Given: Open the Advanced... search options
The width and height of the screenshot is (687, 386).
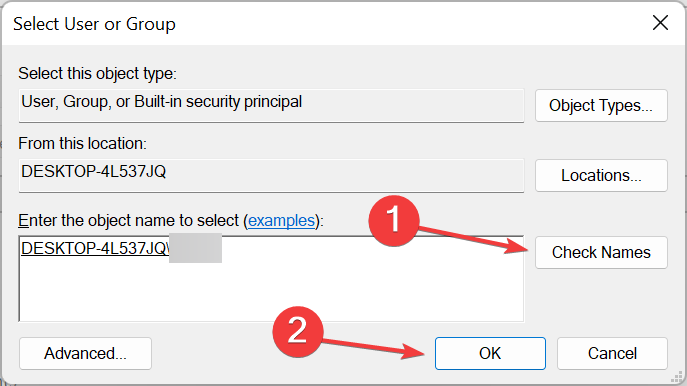Looking at the screenshot, I should (x=85, y=353).
